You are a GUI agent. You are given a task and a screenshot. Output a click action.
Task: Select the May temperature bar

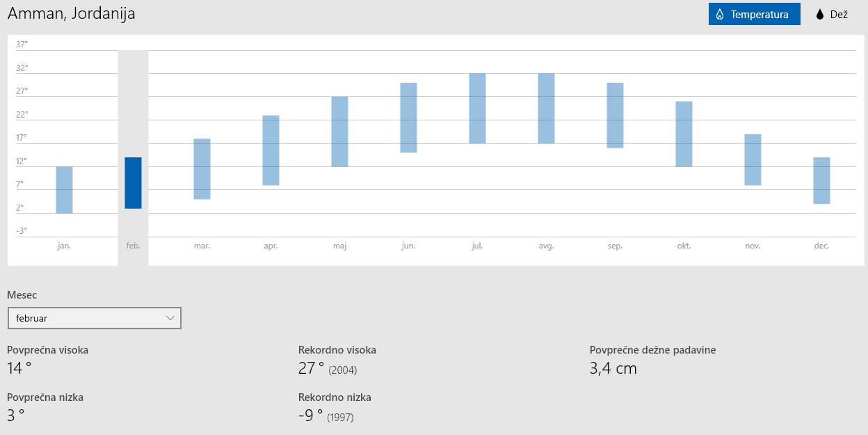339,132
